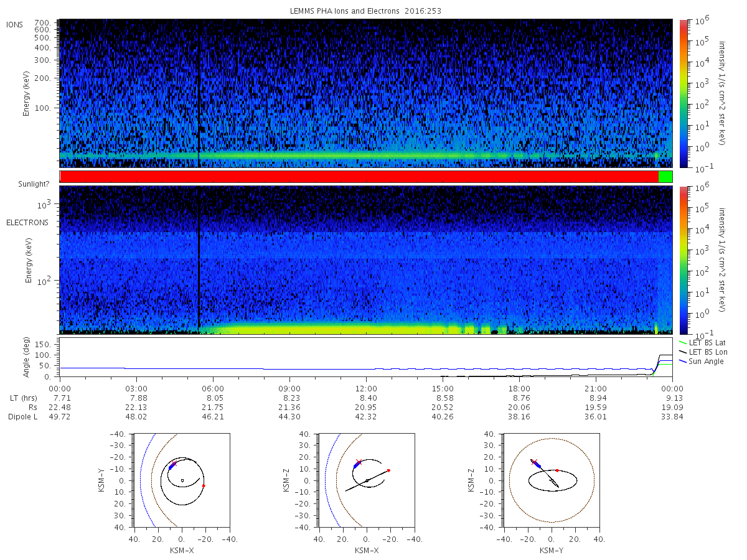Screen dimensions: 747x560
Task: Select the Rs value 22.48
Action: pos(60,407)
